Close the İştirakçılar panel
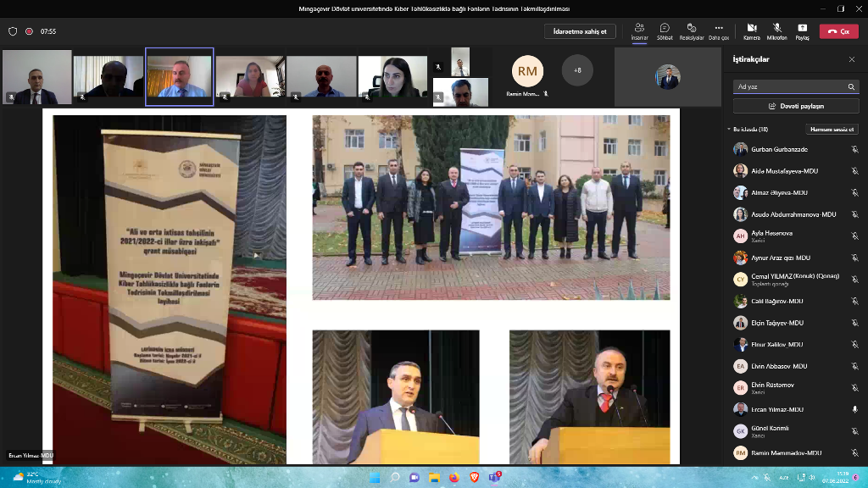The width and height of the screenshot is (868, 488). 852,59
